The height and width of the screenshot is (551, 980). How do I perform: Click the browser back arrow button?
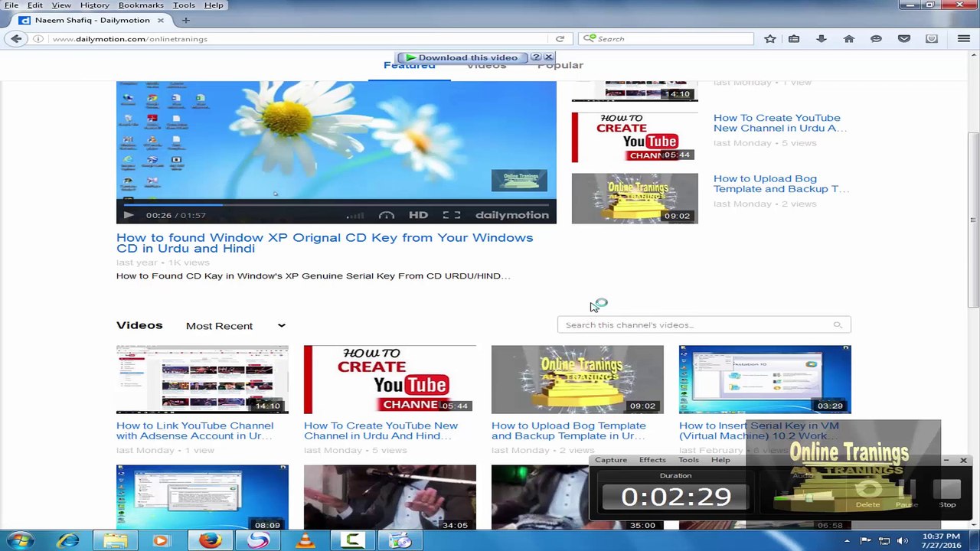tap(16, 38)
